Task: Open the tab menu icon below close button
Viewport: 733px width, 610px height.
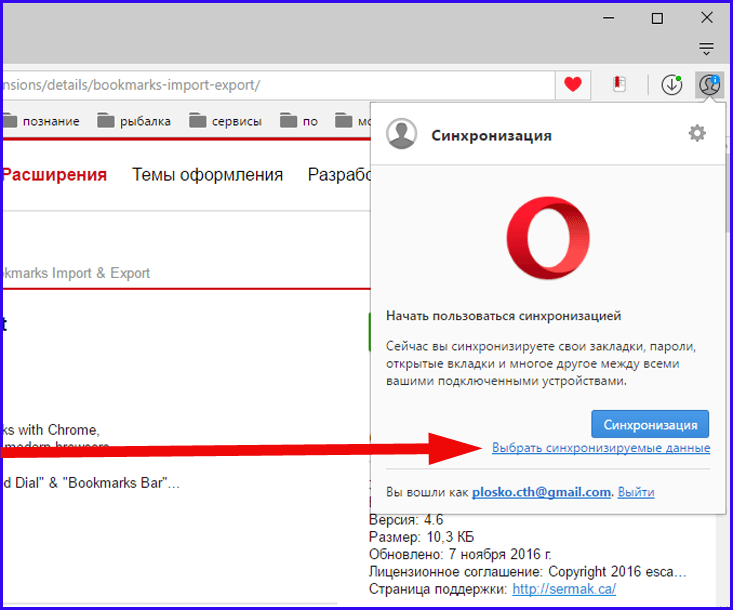Action: tap(706, 49)
